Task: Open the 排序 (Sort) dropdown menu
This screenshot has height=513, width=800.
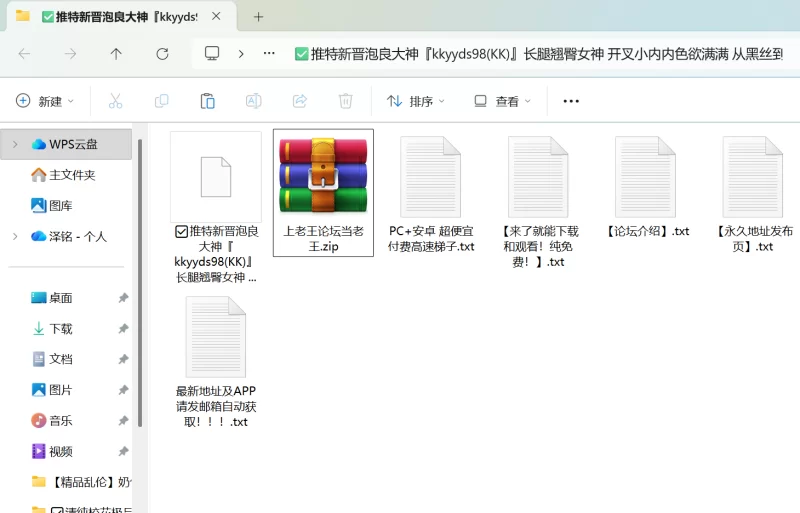Action: click(416, 101)
